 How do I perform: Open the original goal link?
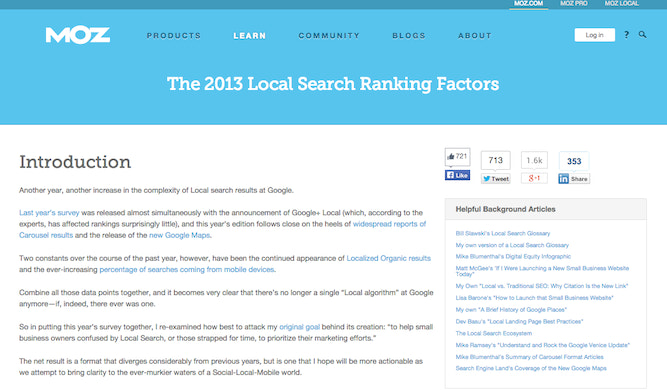tap(299, 327)
